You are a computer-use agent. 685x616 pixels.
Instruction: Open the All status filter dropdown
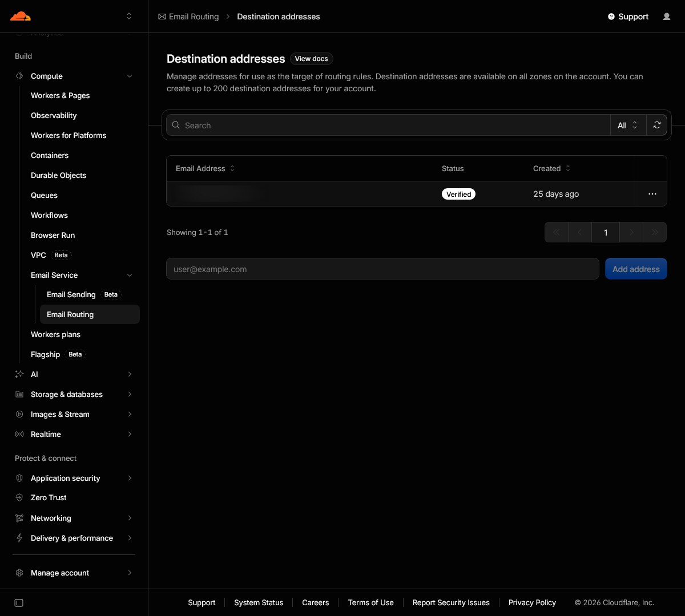coord(628,125)
